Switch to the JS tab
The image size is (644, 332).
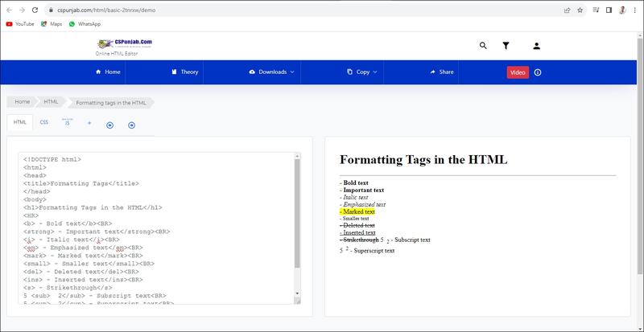click(67, 124)
